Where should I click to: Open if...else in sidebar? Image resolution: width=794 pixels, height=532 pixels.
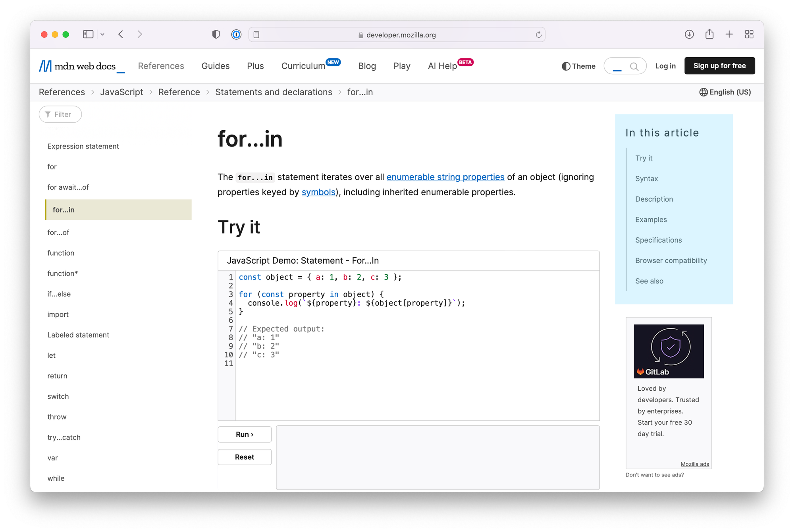pos(59,294)
